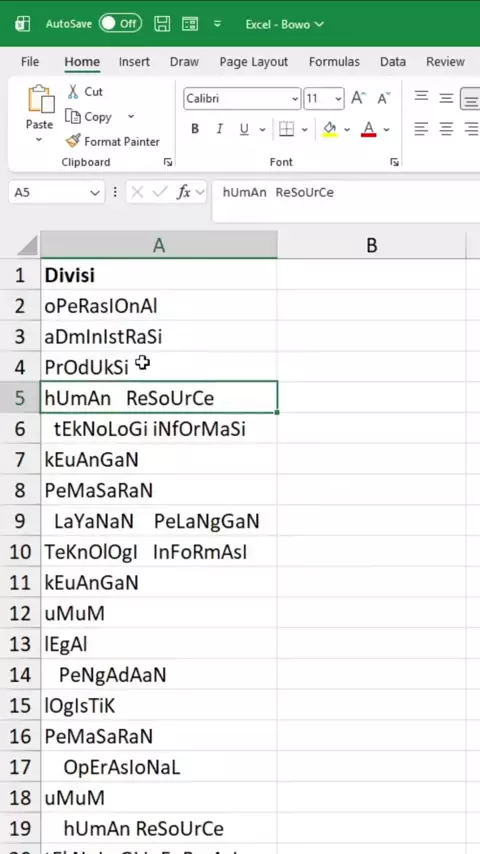Click the red font color button
480x854 pixels.
[369, 130]
